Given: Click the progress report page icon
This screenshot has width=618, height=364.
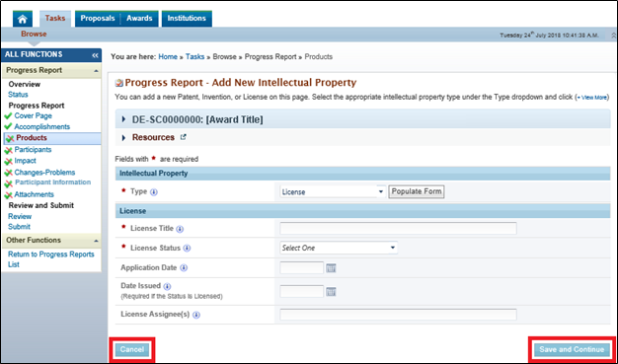Looking at the screenshot, I should click(118, 84).
